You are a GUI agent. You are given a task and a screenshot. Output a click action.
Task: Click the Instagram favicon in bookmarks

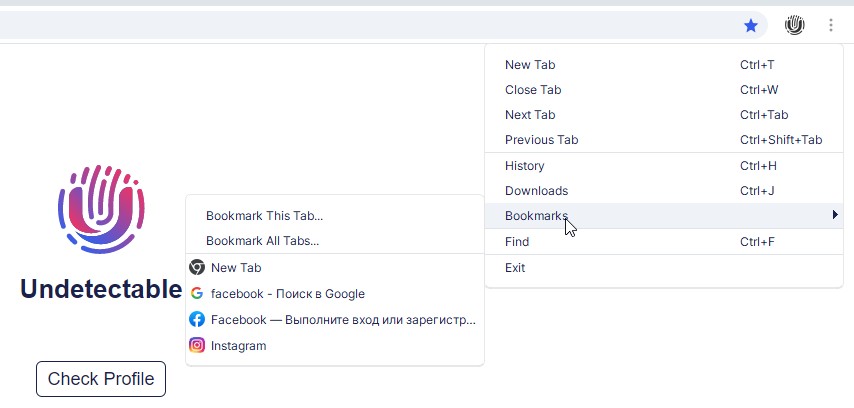click(x=197, y=346)
